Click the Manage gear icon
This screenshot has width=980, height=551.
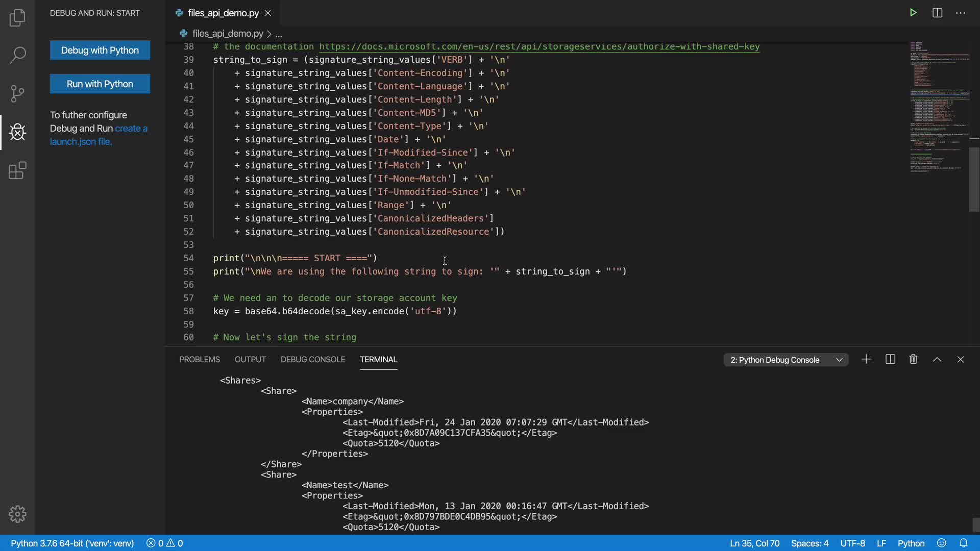(x=17, y=514)
